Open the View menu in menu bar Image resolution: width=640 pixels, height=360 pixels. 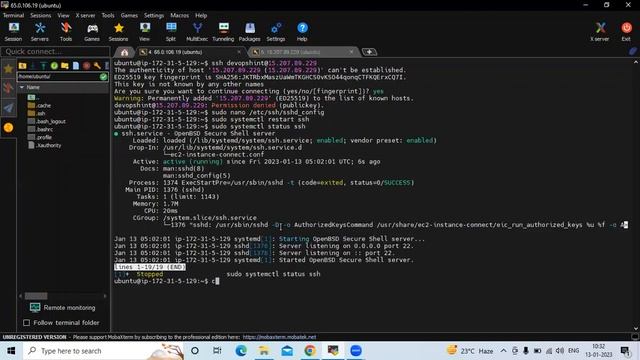click(63, 15)
